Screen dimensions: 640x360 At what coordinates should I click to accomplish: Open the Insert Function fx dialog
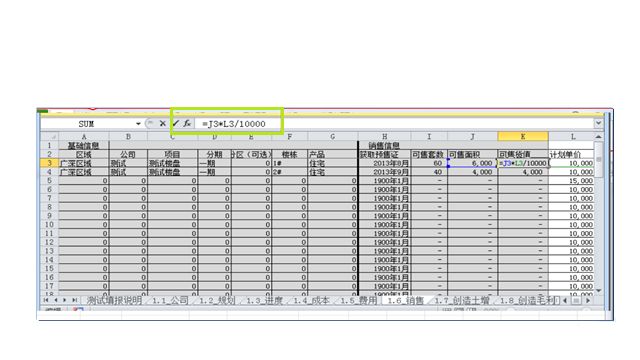[x=187, y=123]
